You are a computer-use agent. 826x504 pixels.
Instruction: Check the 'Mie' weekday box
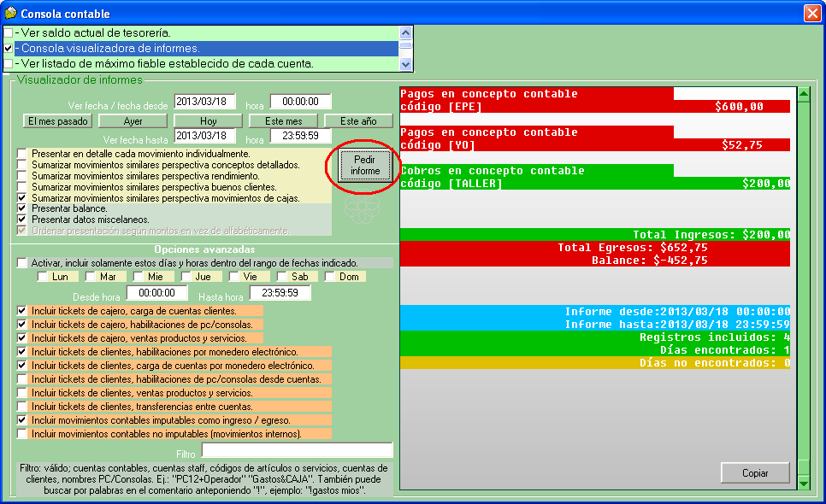click(138, 277)
